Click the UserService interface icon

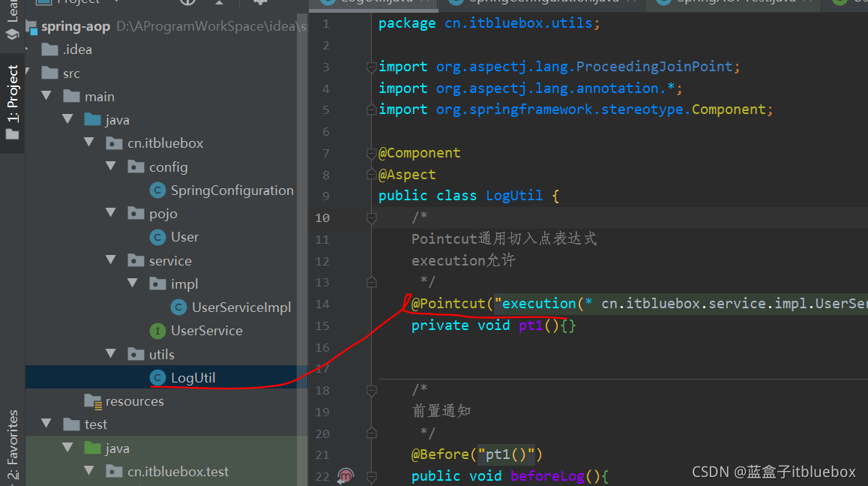point(157,331)
